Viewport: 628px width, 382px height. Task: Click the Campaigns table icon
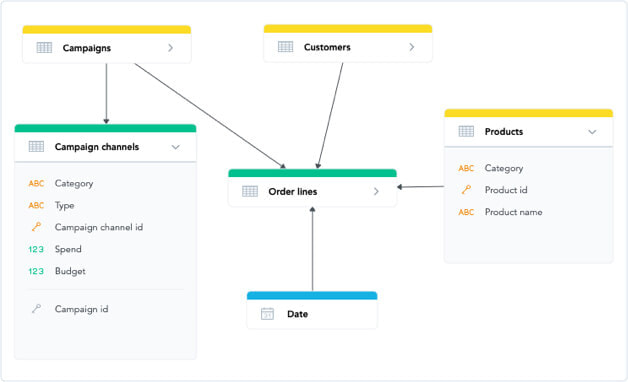tap(44, 48)
